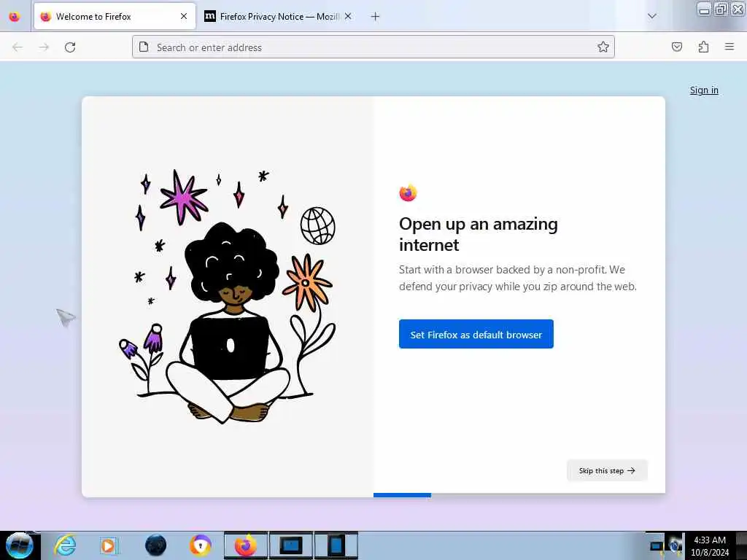
Task: Restore down the Firefox window
Action: click(721, 9)
